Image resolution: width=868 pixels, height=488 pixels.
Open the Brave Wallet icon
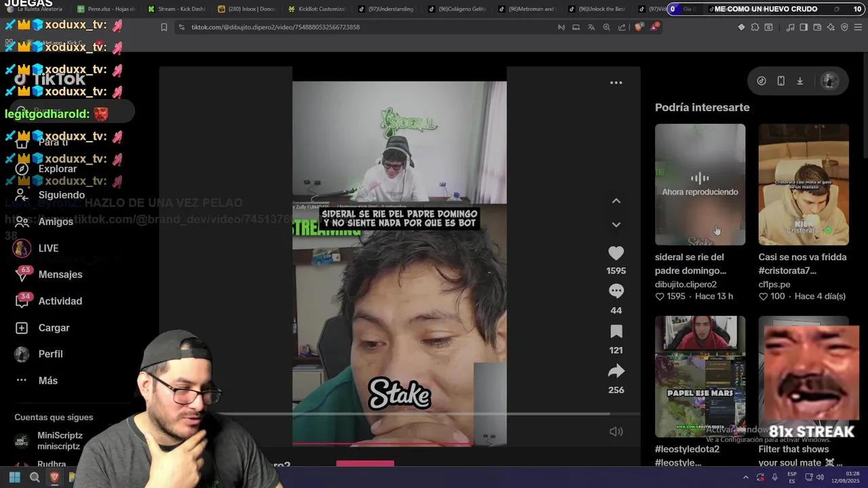point(817,27)
